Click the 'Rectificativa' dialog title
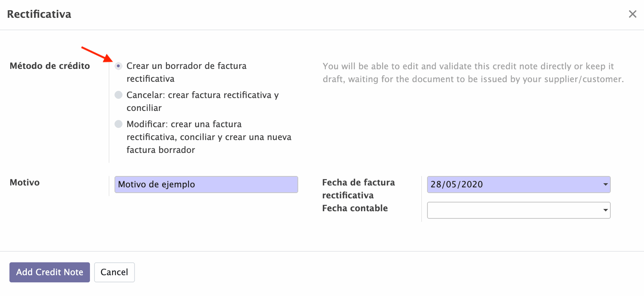The image size is (644, 296). click(x=39, y=14)
